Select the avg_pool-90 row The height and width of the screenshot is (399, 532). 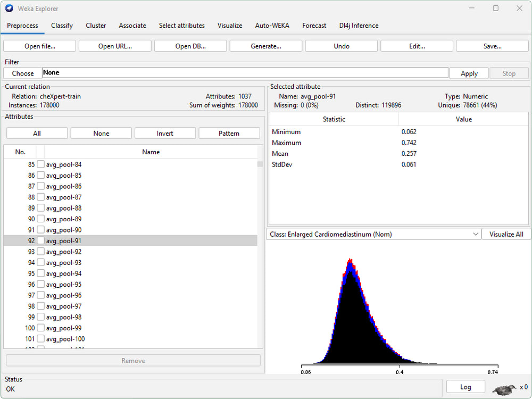[130, 230]
